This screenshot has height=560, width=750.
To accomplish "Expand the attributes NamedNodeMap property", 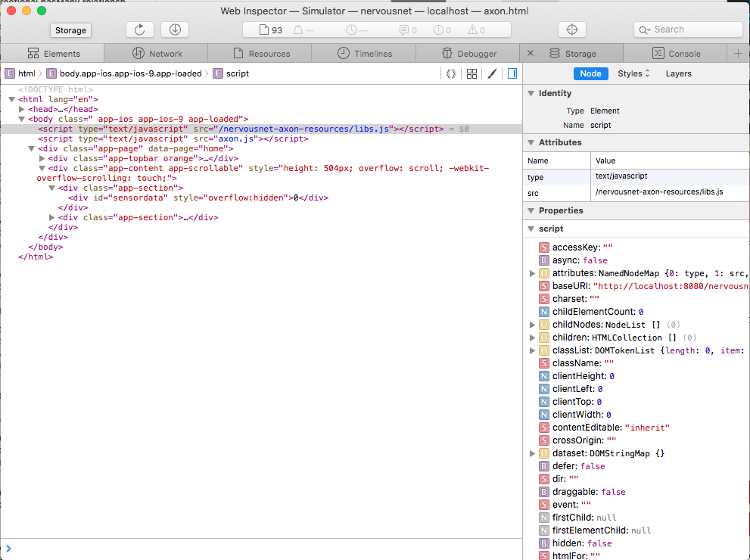I will (x=532, y=273).
